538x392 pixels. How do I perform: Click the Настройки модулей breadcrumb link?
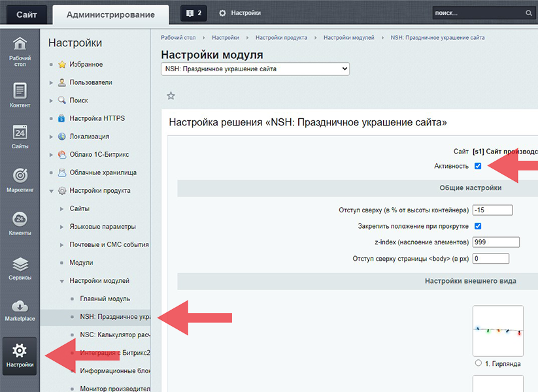click(348, 38)
